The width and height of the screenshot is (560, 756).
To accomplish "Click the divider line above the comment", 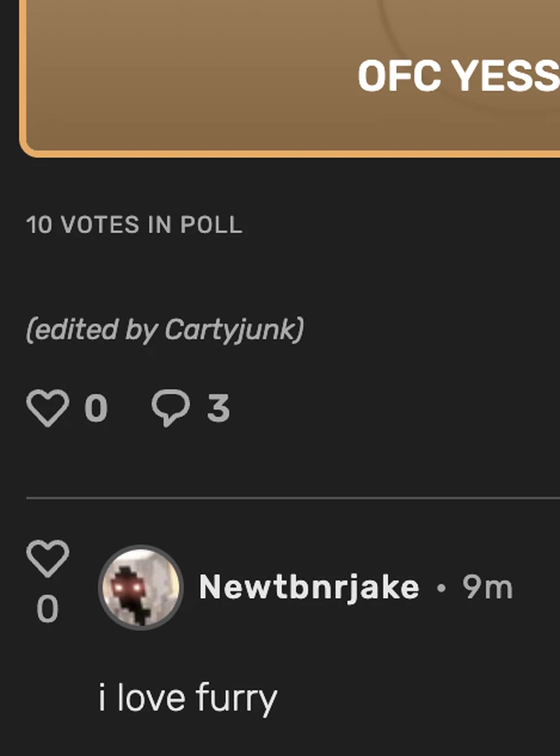I will pyautogui.click(x=297, y=499).
